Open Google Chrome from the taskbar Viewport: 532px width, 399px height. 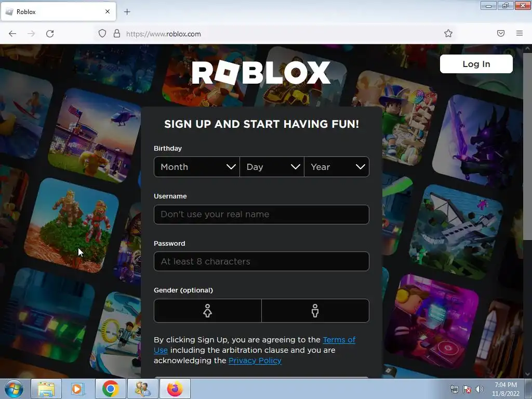pyautogui.click(x=110, y=389)
